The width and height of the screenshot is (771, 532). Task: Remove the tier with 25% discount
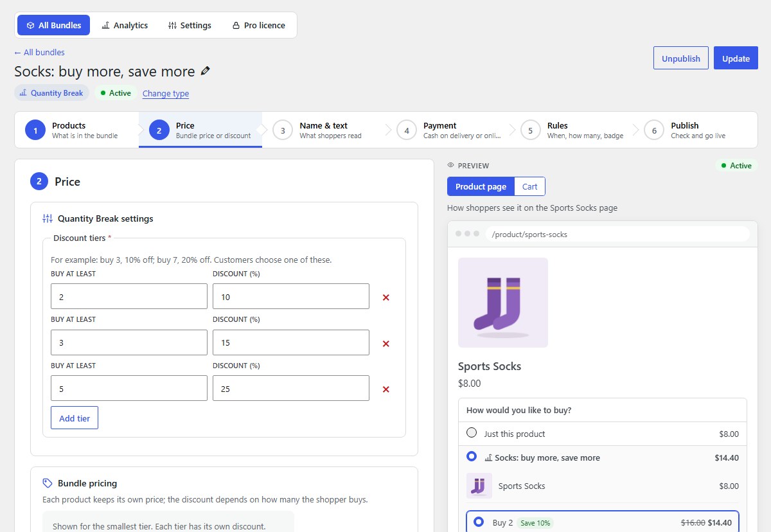coord(386,389)
